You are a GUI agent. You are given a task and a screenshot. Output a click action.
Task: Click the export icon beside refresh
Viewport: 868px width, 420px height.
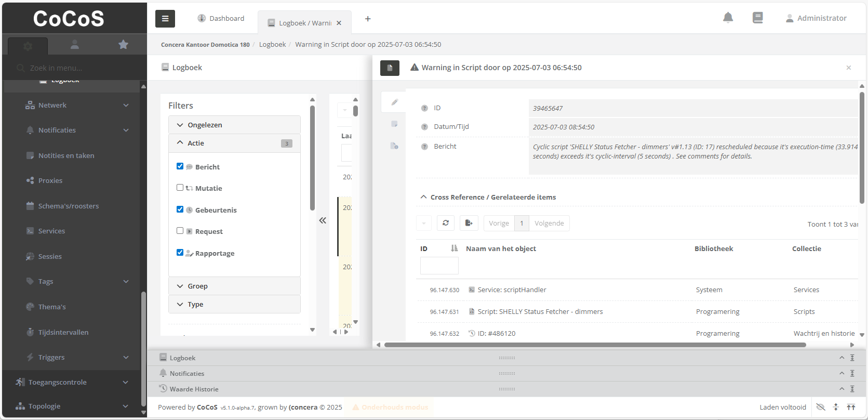(469, 223)
